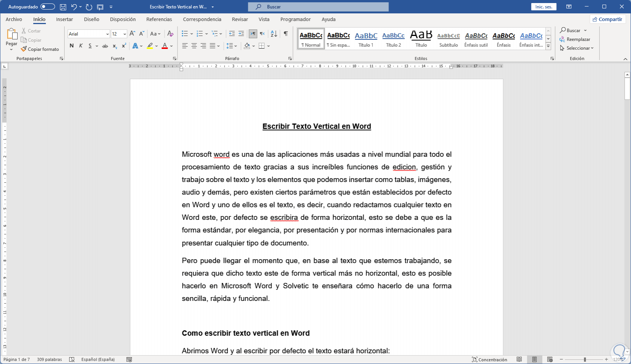Open the Archivo menu
The image size is (631, 364).
[x=14, y=19]
